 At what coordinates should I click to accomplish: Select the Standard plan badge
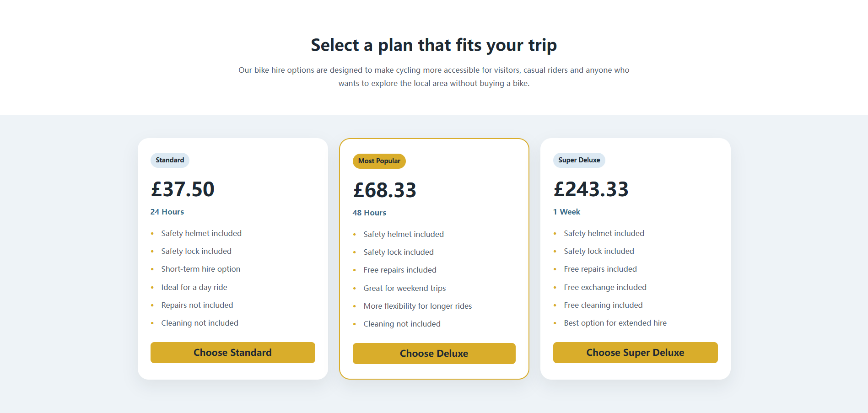[170, 160]
